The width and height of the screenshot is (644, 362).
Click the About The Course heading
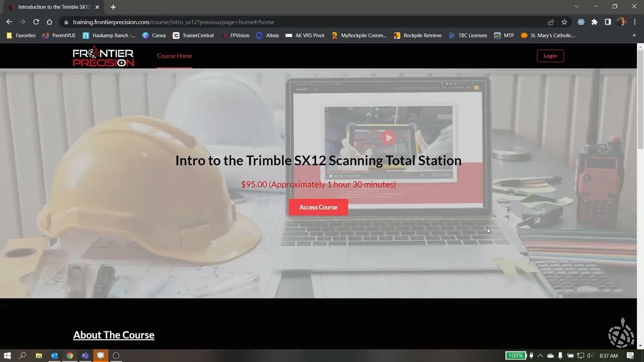[x=114, y=335]
